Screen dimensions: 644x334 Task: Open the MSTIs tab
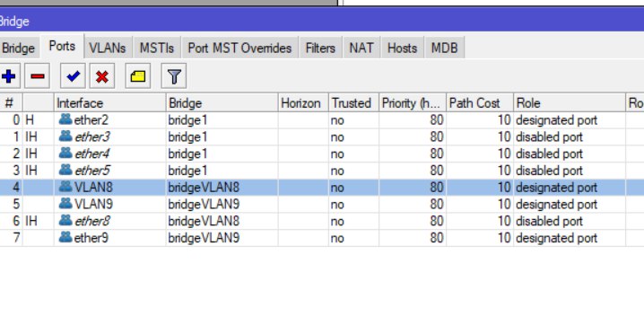pyautogui.click(x=156, y=48)
